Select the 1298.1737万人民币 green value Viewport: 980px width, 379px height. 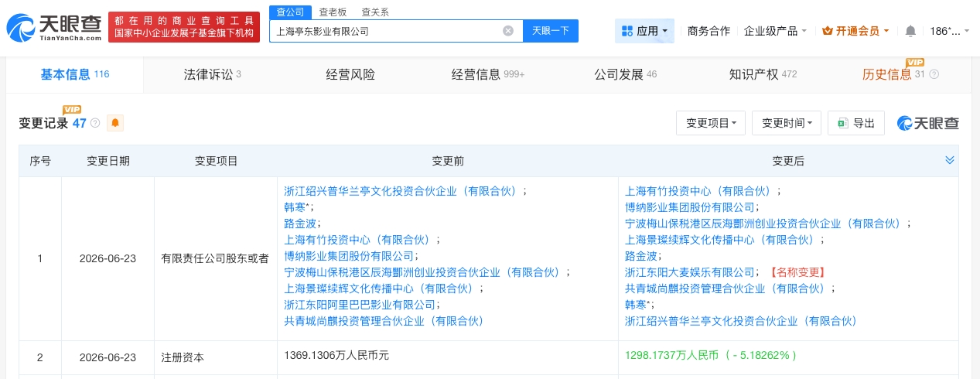[710, 355]
